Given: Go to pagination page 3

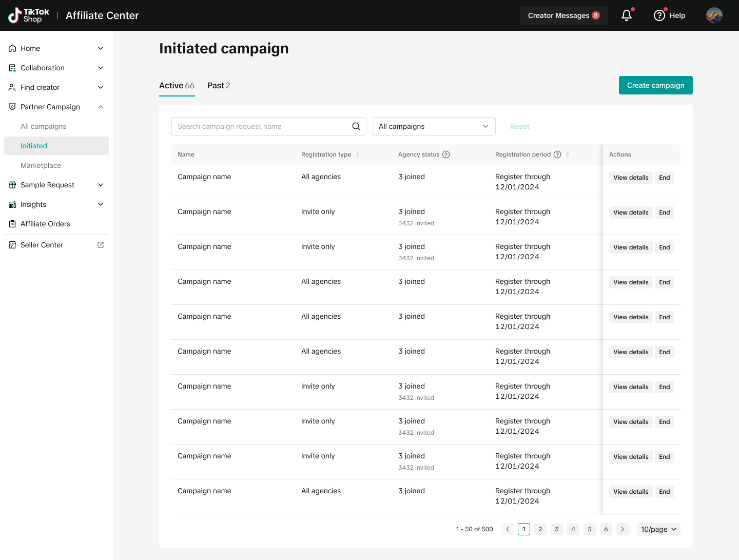Looking at the screenshot, I should pos(557,529).
